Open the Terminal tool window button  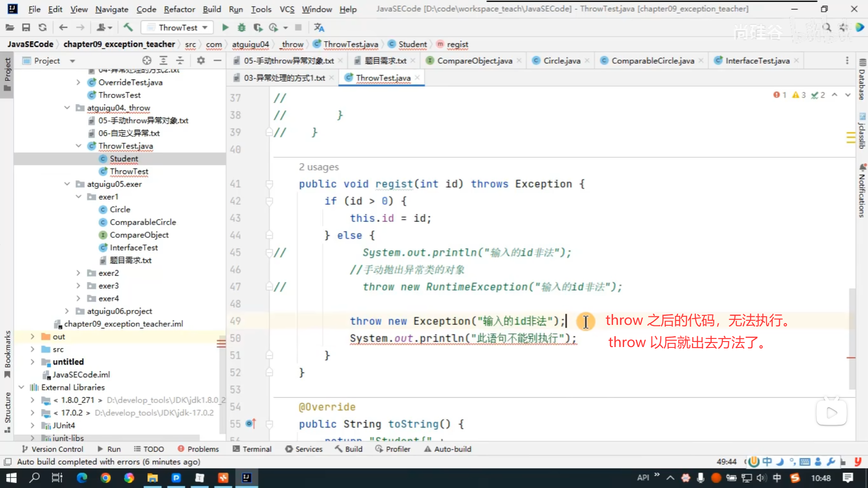coord(252,449)
